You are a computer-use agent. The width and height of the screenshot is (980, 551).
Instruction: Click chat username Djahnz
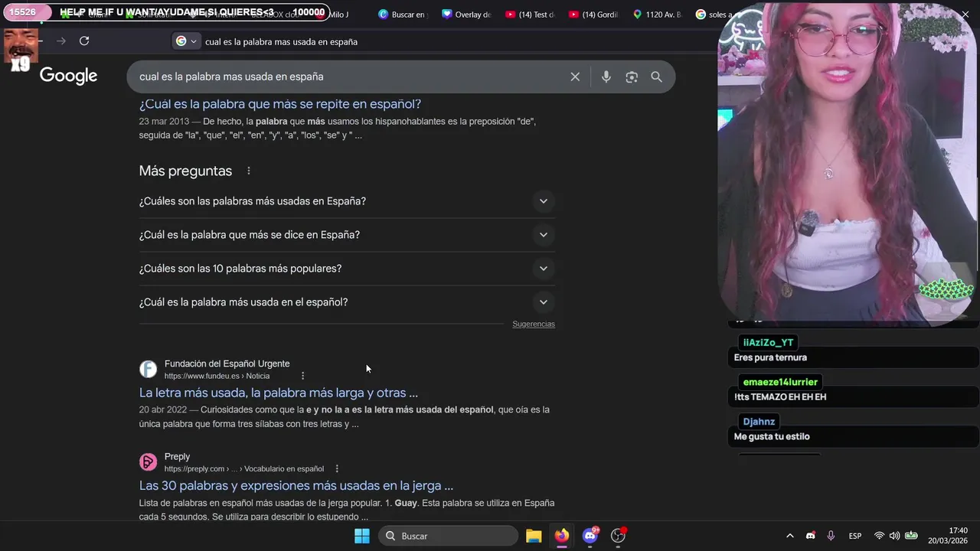click(759, 422)
